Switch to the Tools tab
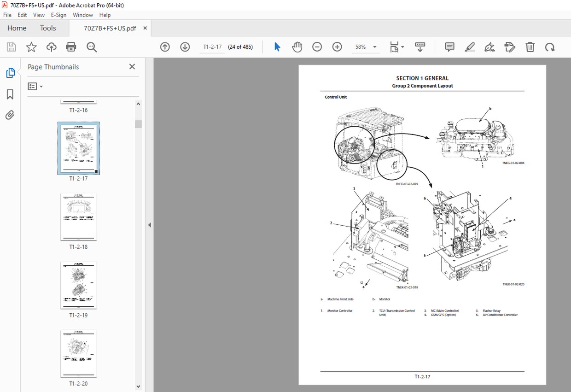This screenshot has height=392, width=571. click(x=48, y=28)
